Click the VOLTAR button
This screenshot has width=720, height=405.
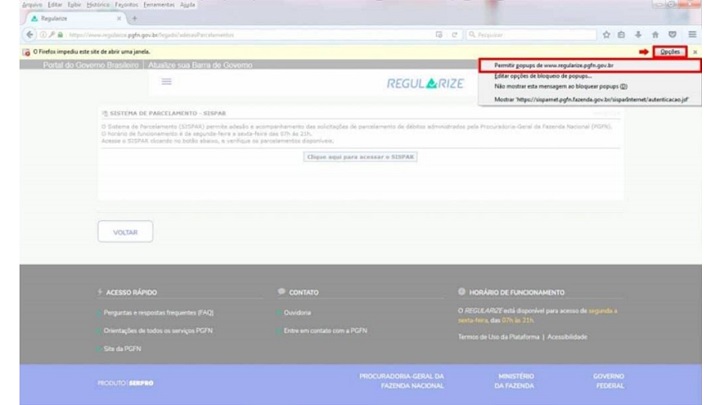click(125, 231)
